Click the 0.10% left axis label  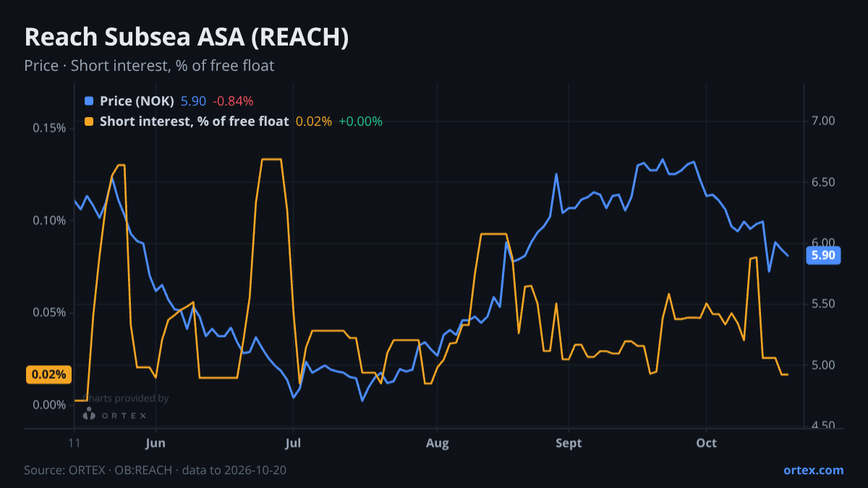coord(50,221)
